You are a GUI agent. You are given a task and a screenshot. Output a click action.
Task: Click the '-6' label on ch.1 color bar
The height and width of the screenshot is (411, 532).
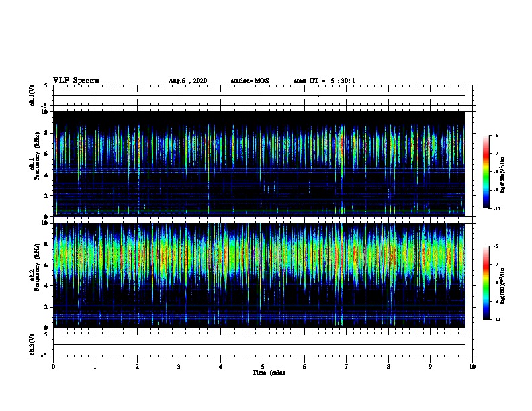pyautogui.click(x=496, y=135)
